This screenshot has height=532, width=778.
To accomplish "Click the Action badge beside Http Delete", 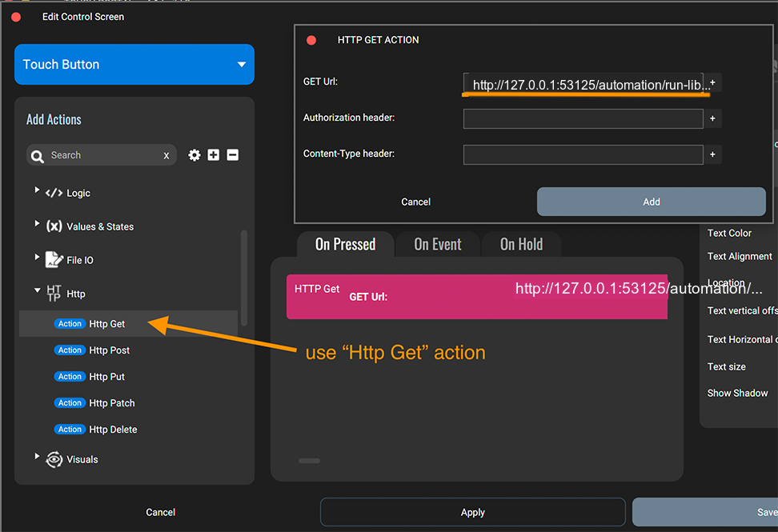I will [70, 429].
